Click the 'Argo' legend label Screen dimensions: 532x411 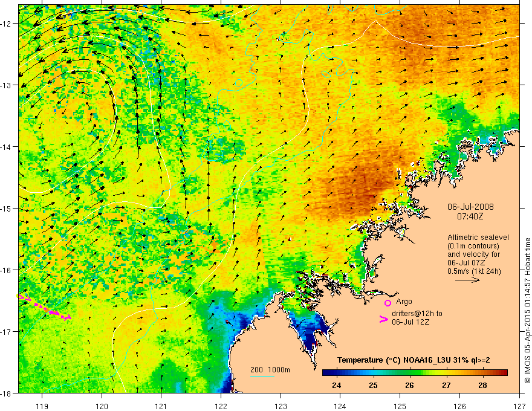click(x=404, y=302)
